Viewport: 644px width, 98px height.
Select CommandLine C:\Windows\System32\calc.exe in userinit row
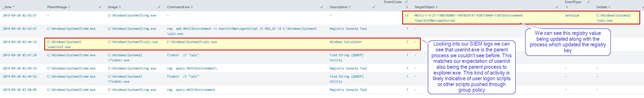[192, 42]
